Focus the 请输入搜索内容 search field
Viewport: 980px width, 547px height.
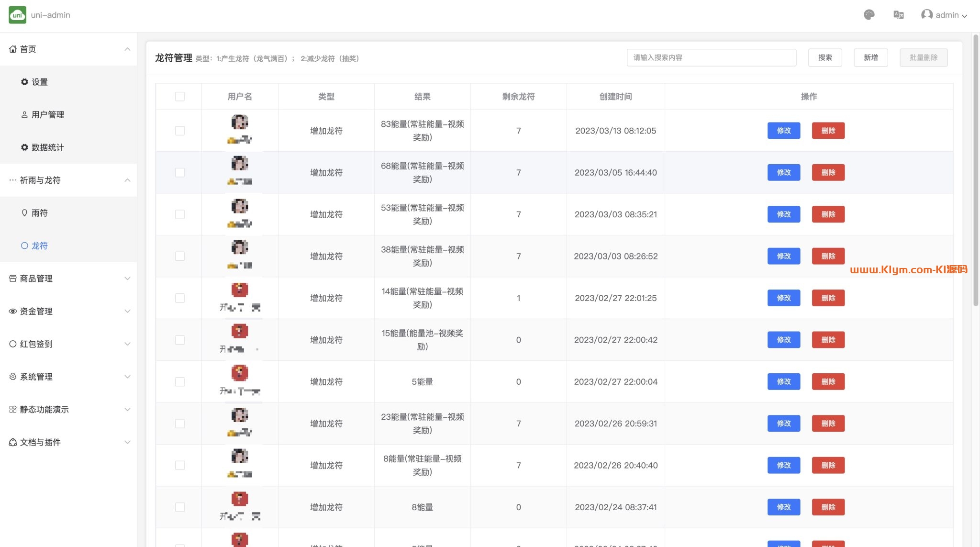pyautogui.click(x=711, y=57)
